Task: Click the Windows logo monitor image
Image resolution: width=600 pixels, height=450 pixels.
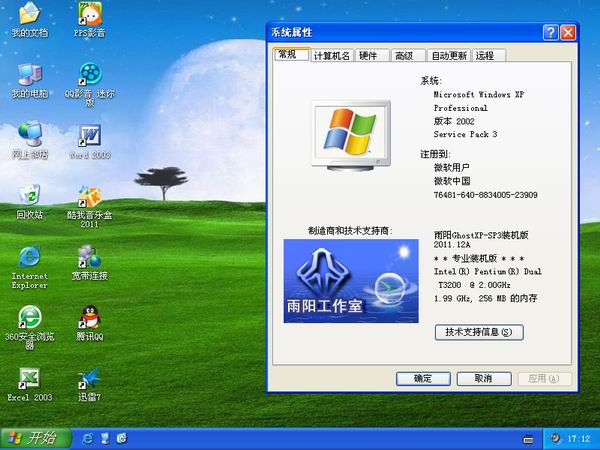Action: (351, 136)
